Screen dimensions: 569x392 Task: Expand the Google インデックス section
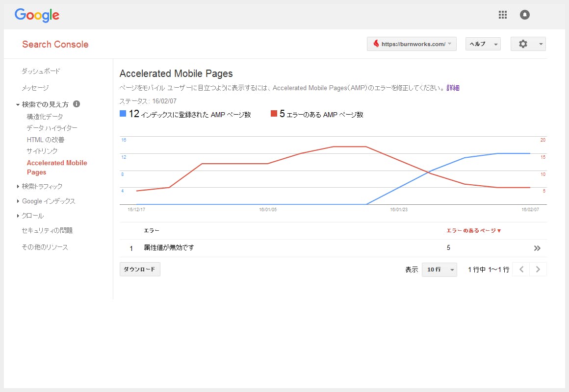coord(48,201)
